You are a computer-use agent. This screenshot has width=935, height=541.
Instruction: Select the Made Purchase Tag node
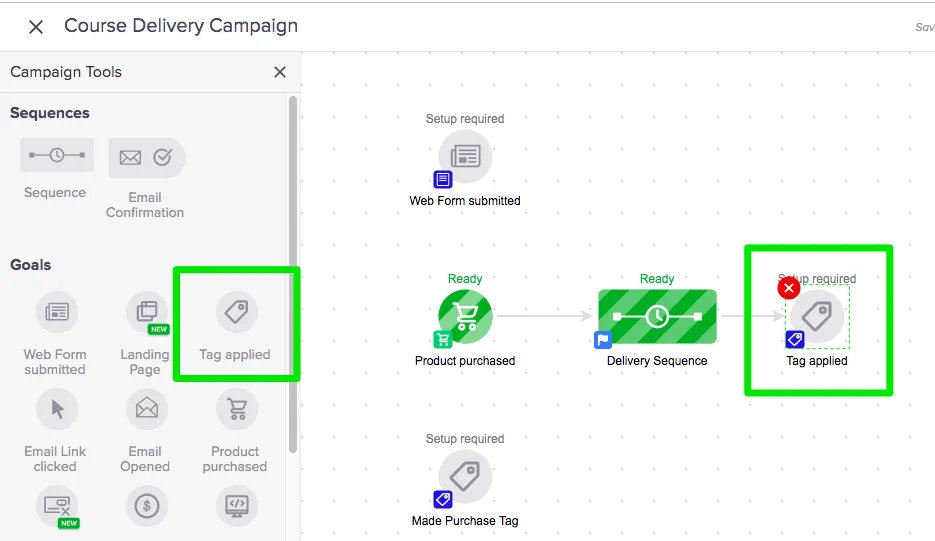coord(465,477)
